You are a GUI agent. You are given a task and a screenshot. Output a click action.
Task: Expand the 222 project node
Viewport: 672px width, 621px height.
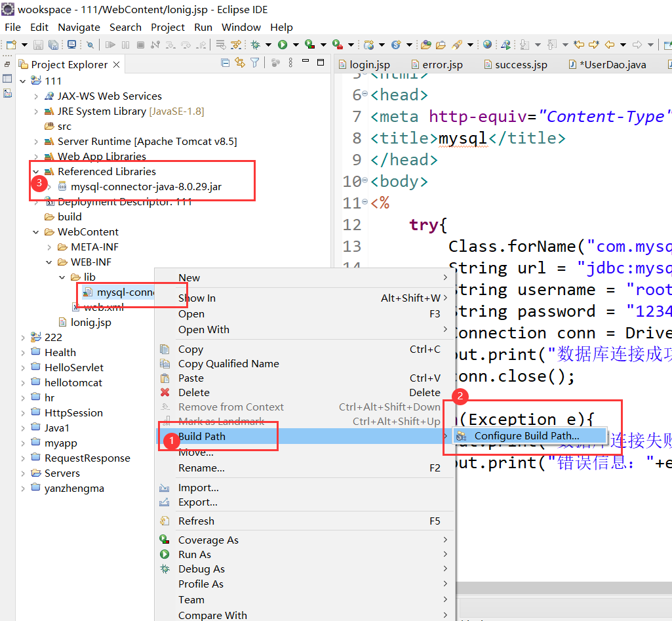click(x=23, y=338)
